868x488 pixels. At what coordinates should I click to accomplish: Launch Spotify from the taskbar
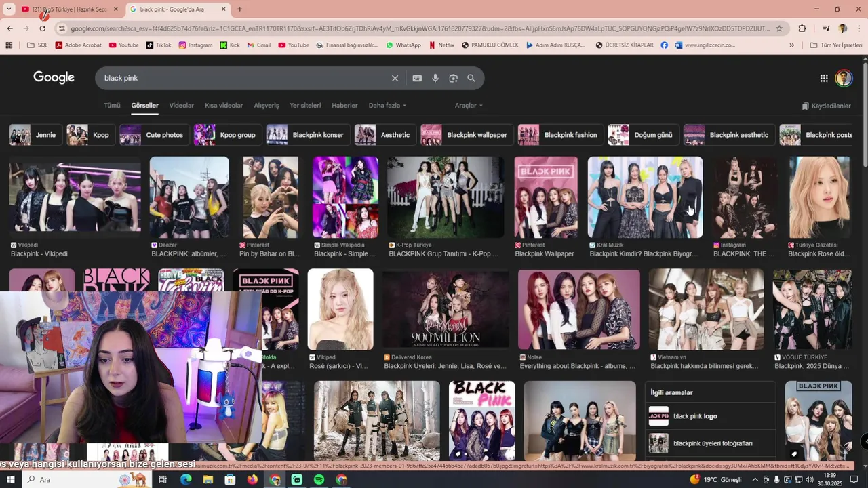(x=319, y=479)
